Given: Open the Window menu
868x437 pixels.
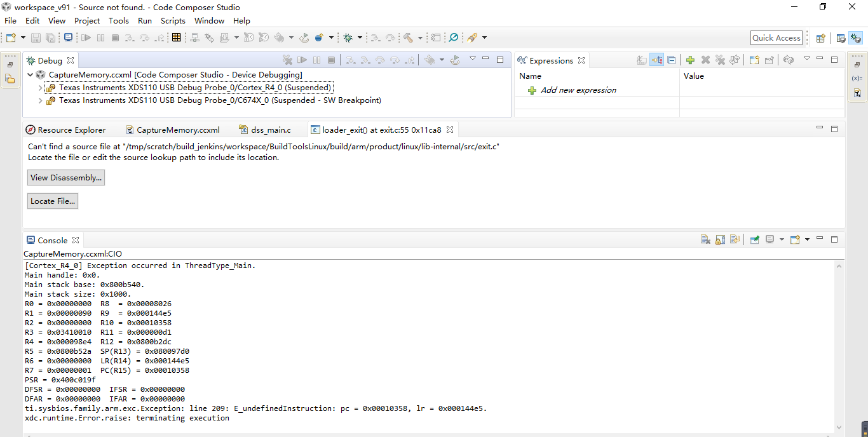Looking at the screenshot, I should coord(209,20).
